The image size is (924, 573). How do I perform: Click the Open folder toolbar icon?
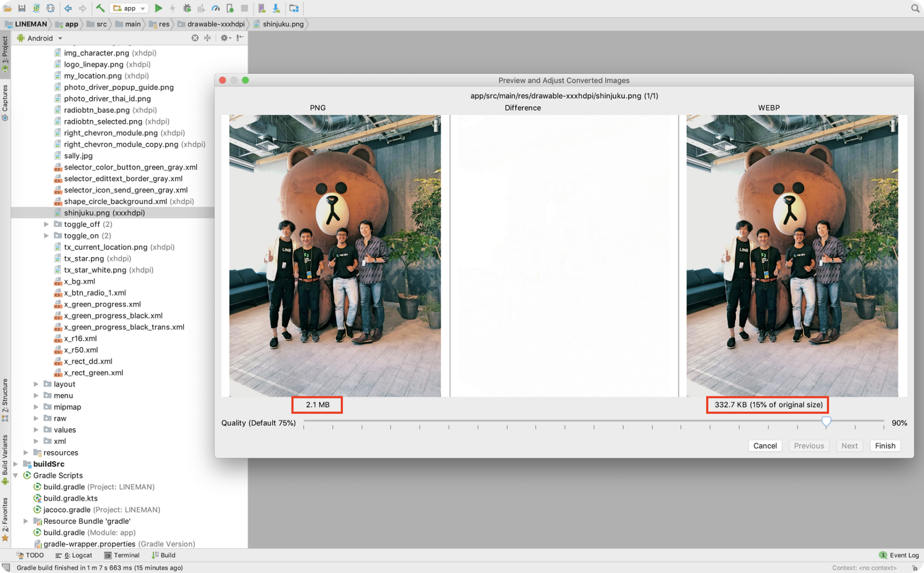tap(8, 8)
